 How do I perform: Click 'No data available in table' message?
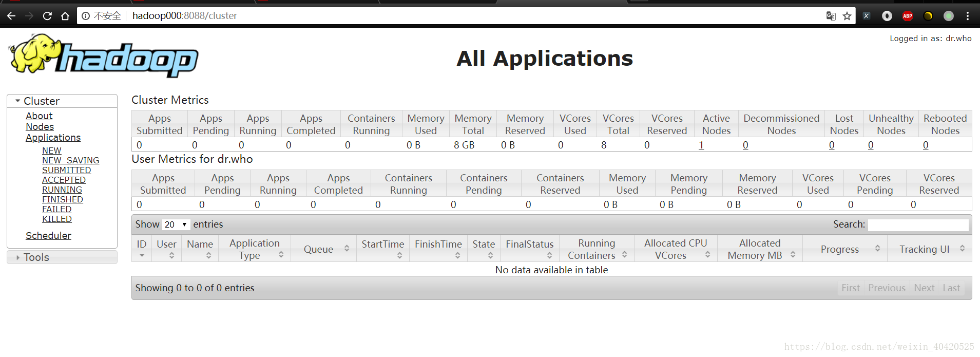[551, 270]
